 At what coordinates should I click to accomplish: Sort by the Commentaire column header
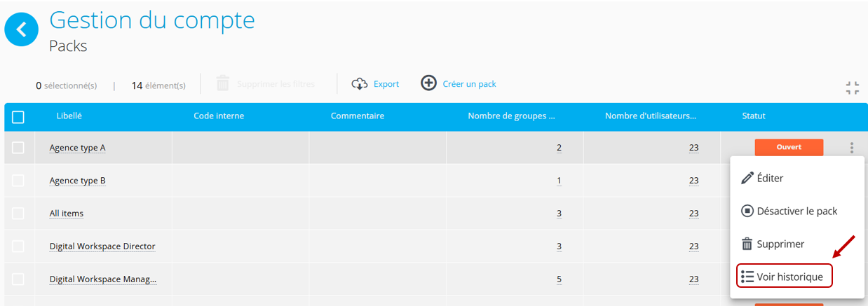point(358,116)
